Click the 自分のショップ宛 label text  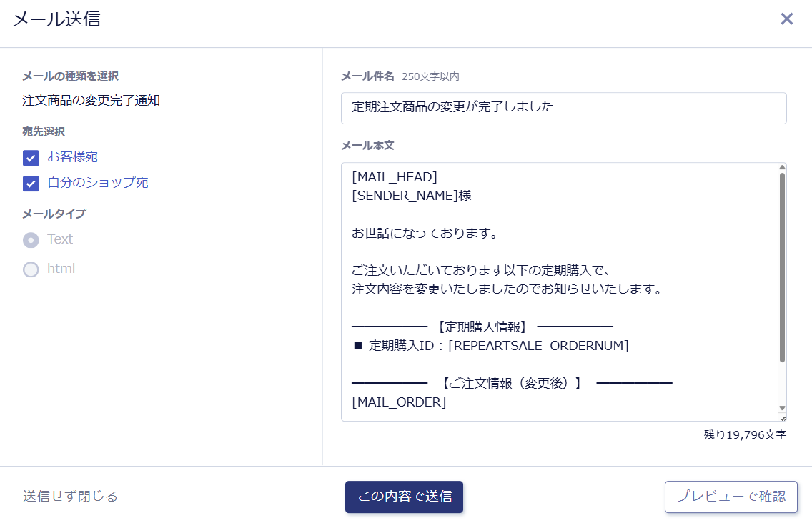[x=98, y=183]
